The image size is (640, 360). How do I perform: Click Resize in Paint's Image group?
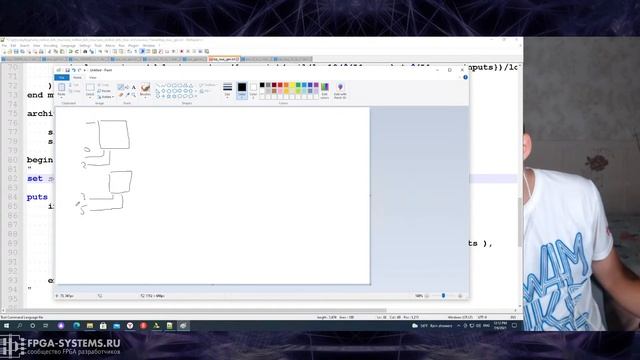coord(104,91)
